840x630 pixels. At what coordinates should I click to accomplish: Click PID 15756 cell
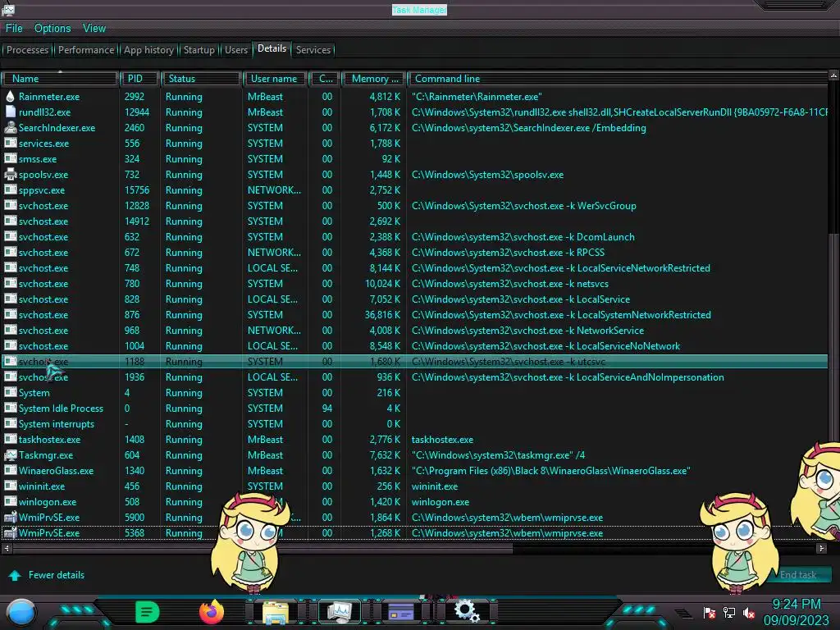click(x=137, y=190)
